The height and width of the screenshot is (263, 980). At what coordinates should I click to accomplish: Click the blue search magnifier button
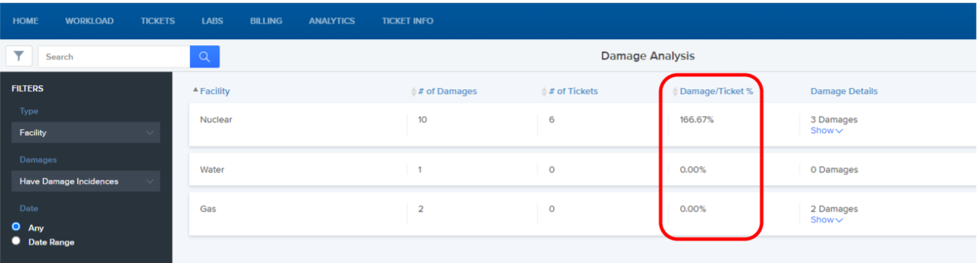[x=205, y=56]
